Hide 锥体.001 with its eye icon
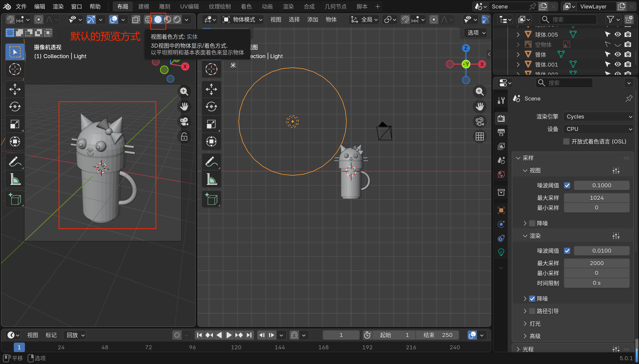Image resolution: width=639 pixels, height=364 pixels. [618, 65]
